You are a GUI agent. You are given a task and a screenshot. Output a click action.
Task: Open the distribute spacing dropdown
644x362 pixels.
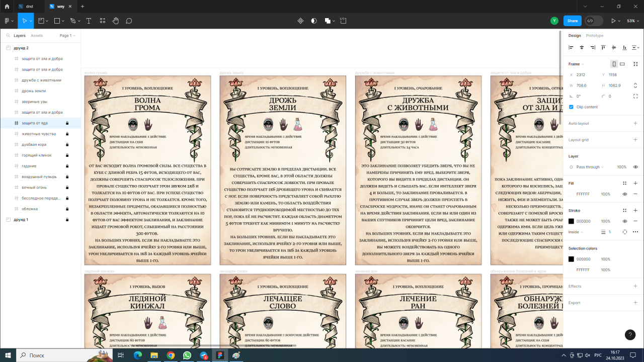(x=635, y=47)
